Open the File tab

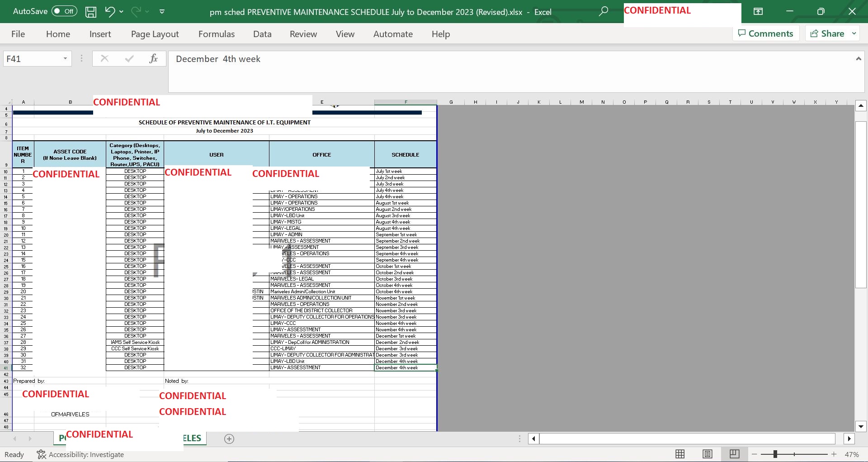pos(18,34)
